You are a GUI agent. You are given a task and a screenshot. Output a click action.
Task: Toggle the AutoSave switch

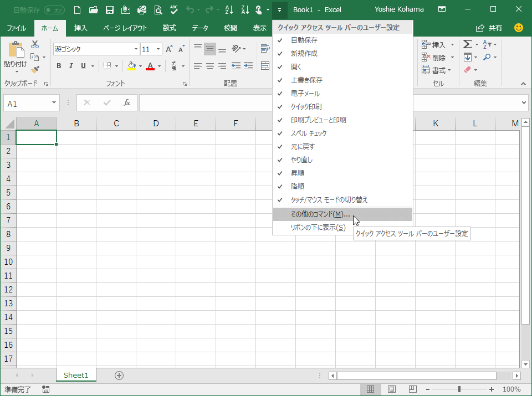pyautogui.click(x=54, y=10)
